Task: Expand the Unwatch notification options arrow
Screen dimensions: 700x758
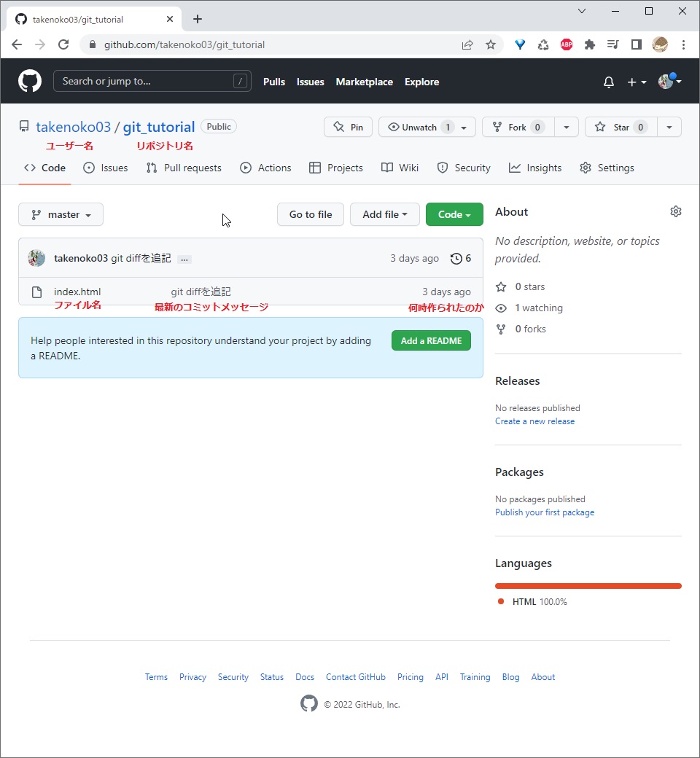Action: point(464,128)
